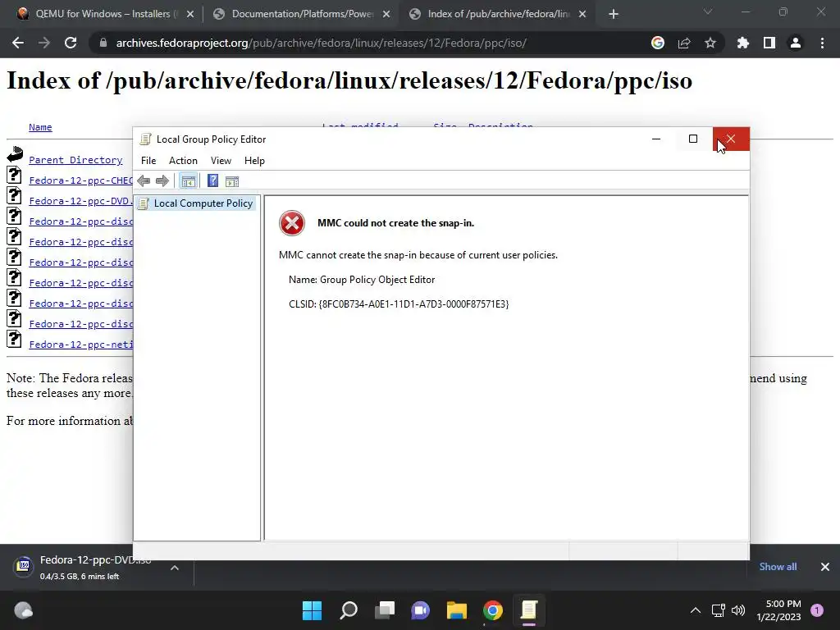Expand the Fedora-12-ppc-DVD.iso download options chevron
This screenshot has height=630, width=840.
(175, 568)
